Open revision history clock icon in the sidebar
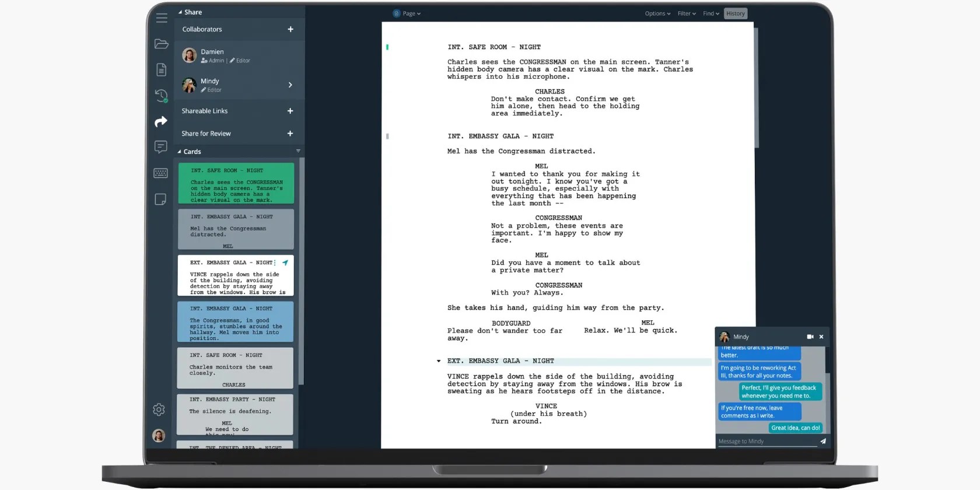Viewport: 980px width, 490px height. click(161, 96)
